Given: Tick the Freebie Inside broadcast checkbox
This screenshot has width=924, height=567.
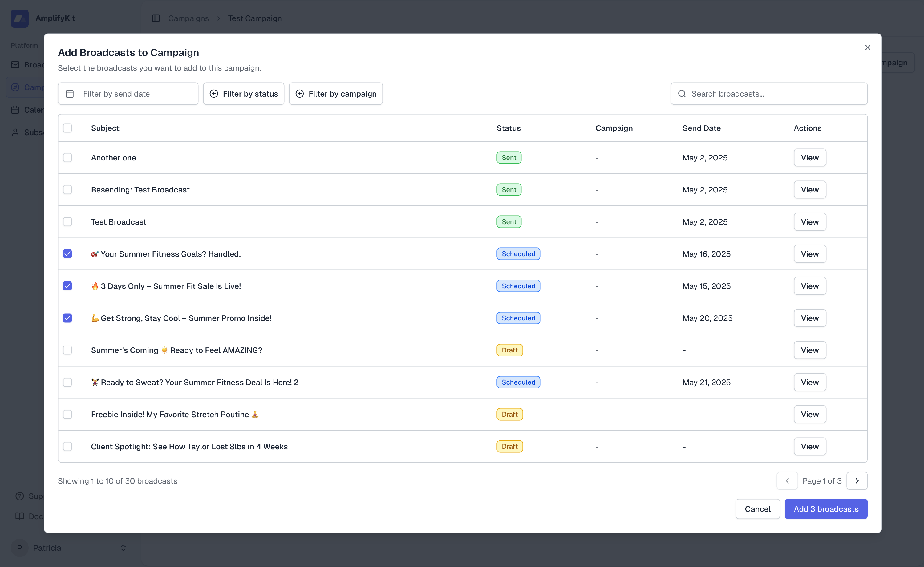Looking at the screenshot, I should pos(67,414).
